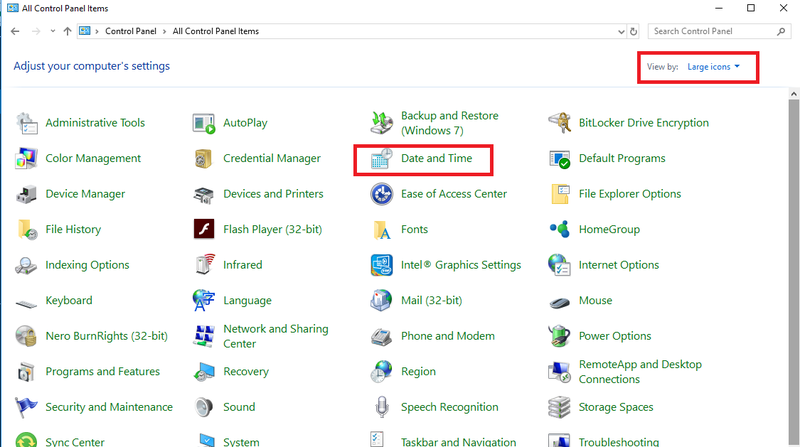Open the Taskbar and Navigation link
This screenshot has width=800, height=447.
click(x=459, y=442)
